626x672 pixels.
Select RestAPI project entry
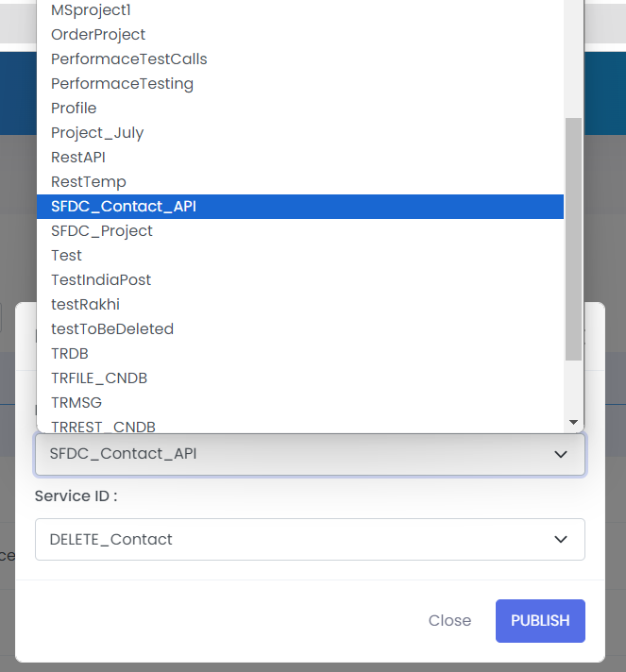[x=300, y=158]
